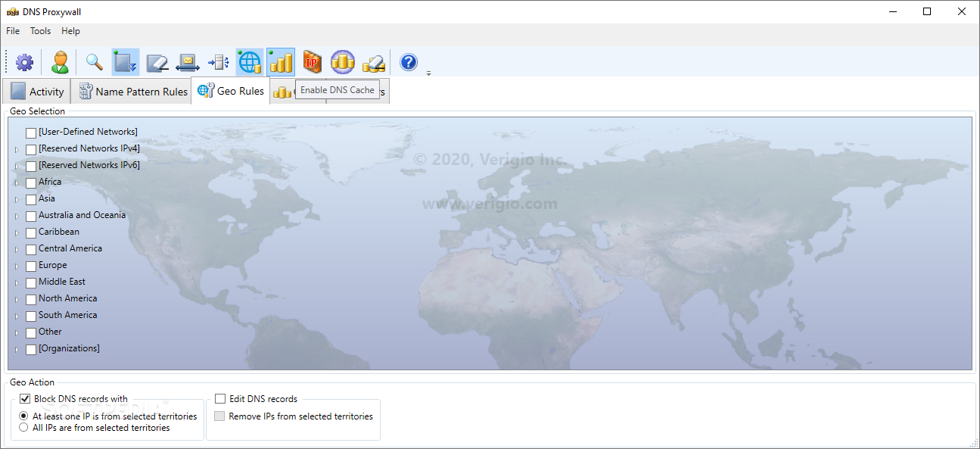Click the purple circled coins icon
This screenshot has width=980, height=449.
(343, 62)
